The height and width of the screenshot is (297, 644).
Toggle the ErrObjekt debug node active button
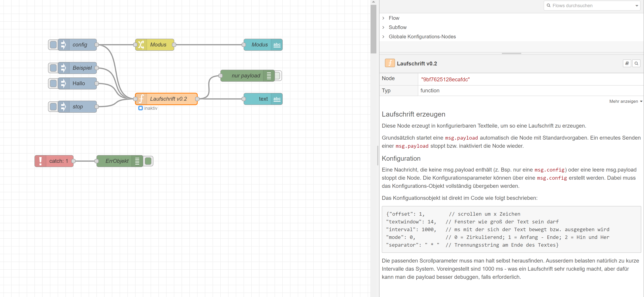[148, 161]
